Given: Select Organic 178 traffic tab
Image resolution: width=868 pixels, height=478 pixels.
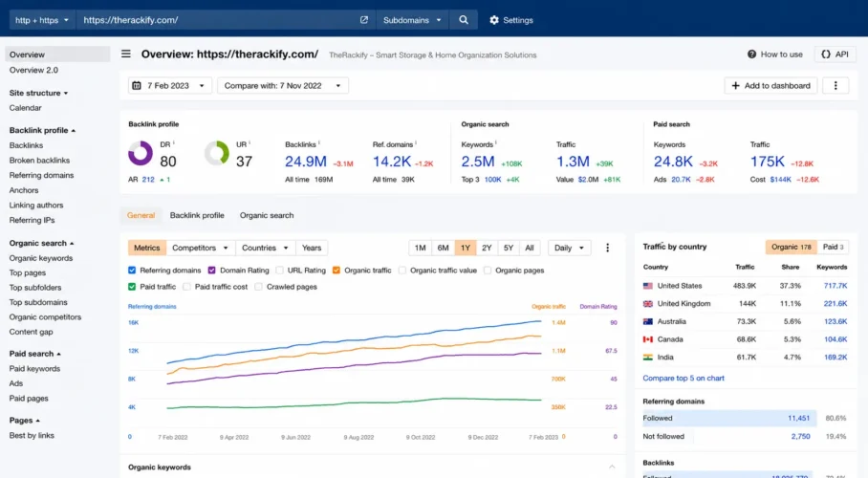Looking at the screenshot, I should tap(792, 247).
